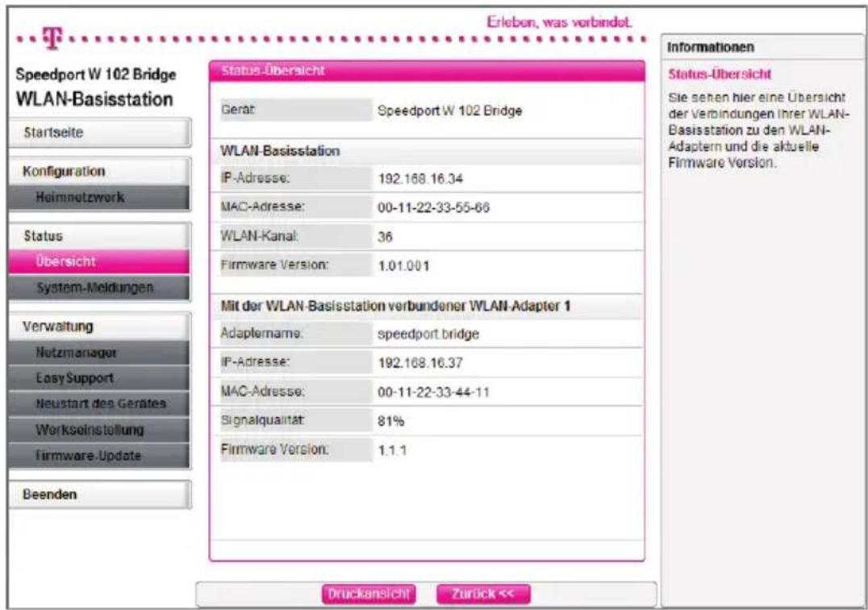Click adapter firmware version 1.1.1
868x610 pixels.
pyautogui.click(x=392, y=450)
